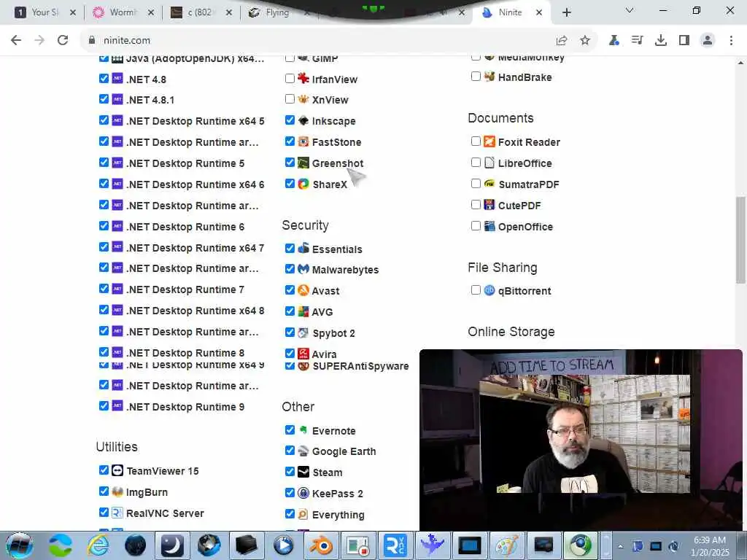Switch to the c (802 tab

201,12
